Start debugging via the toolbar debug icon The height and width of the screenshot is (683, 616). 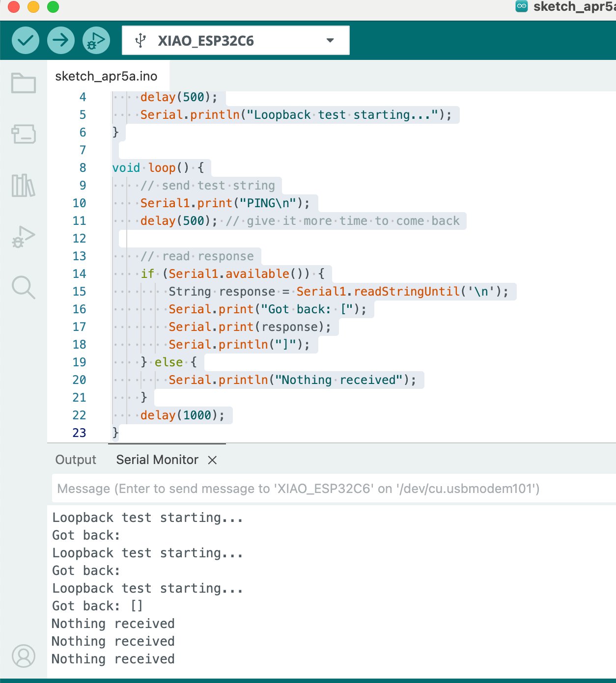[96, 40]
